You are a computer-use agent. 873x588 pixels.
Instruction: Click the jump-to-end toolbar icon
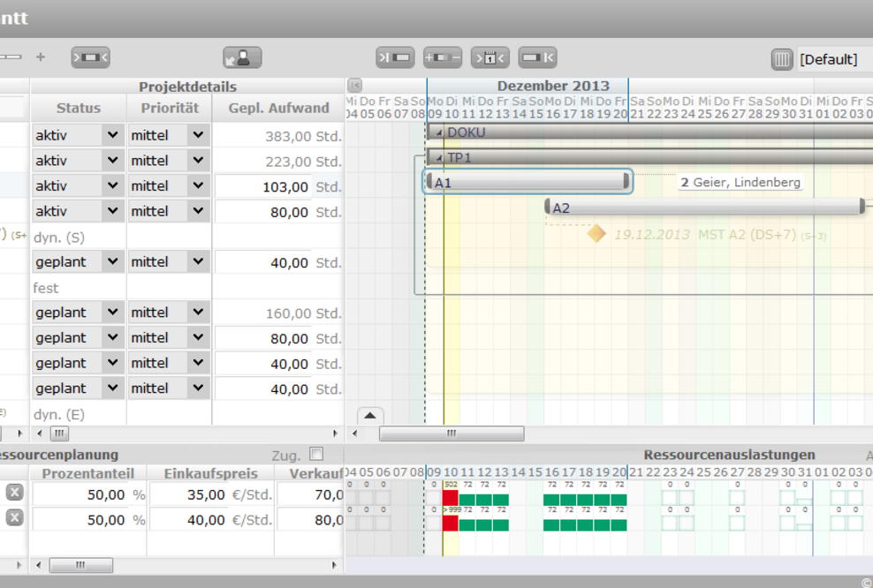click(537, 58)
